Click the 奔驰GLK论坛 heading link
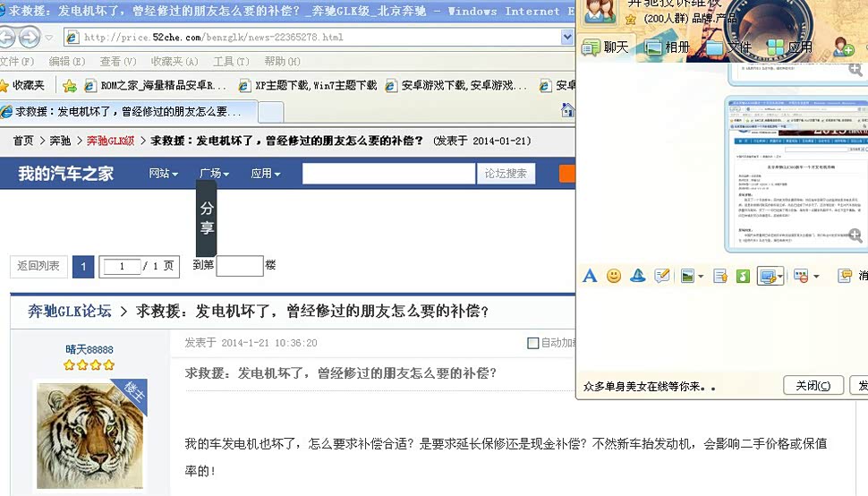The width and height of the screenshot is (868, 496). 69,311
